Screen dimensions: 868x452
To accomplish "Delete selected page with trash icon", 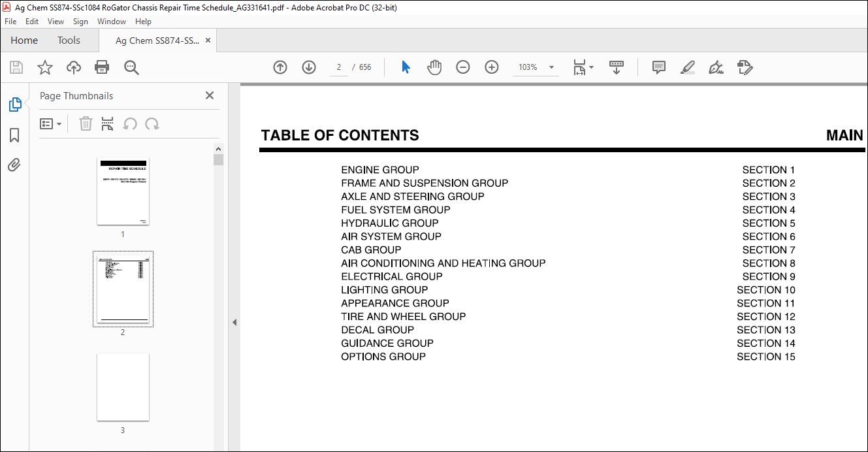I will click(86, 124).
